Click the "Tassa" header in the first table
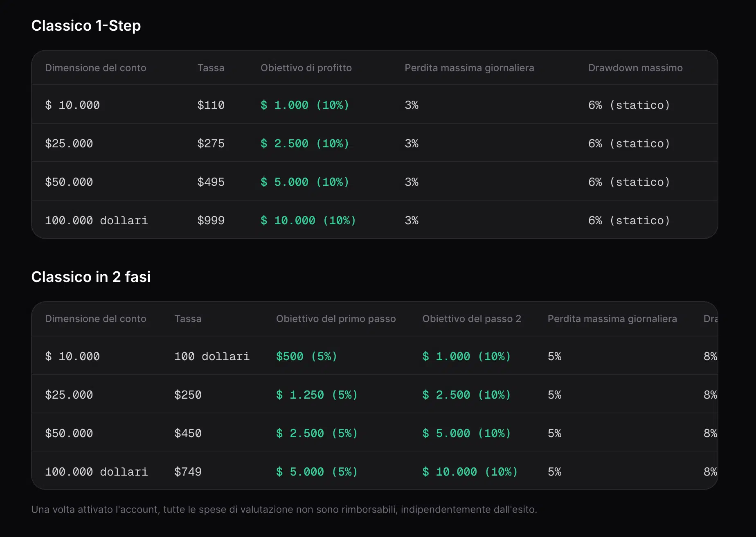 click(211, 68)
